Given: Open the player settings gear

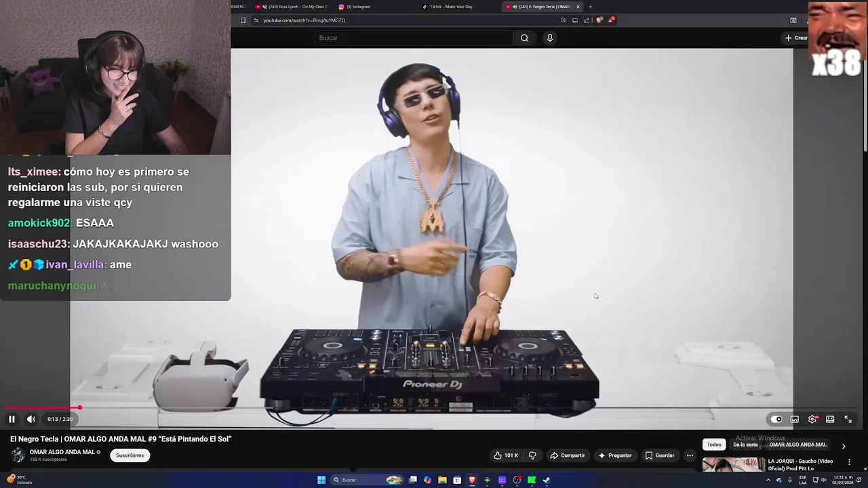Looking at the screenshot, I should [x=812, y=419].
